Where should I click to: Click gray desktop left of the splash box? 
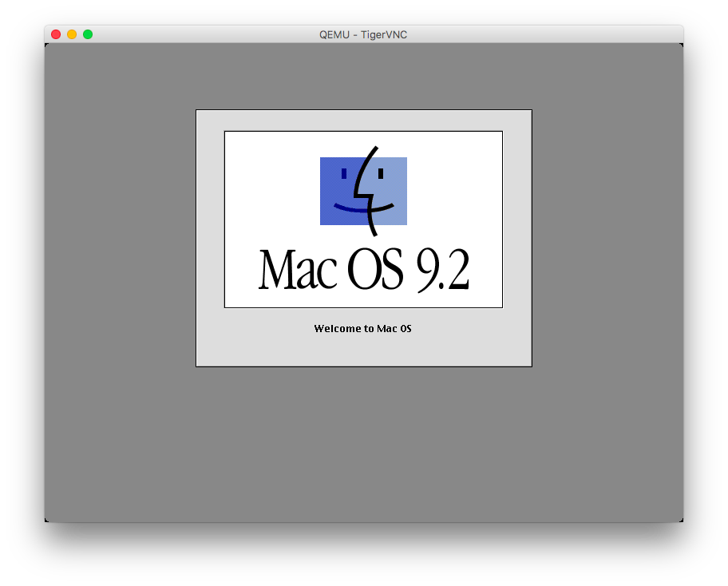pos(120,240)
